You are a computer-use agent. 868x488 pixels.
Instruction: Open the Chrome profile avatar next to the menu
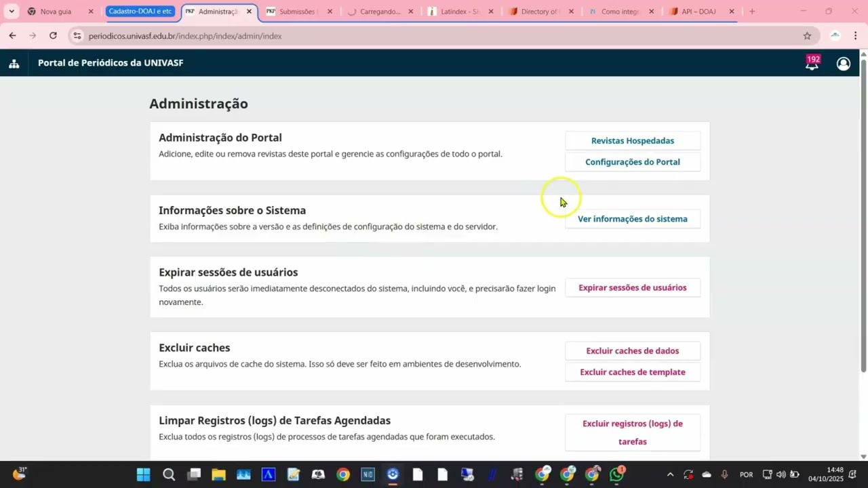835,36
